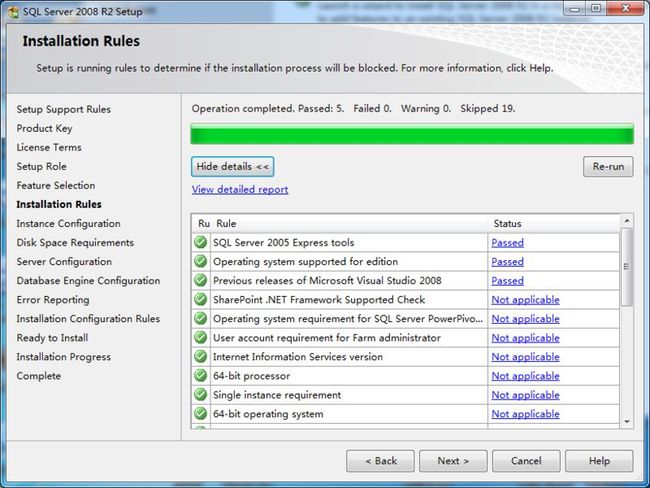Image resolution: width=650 pixels, height=488 pixels.
Task: Click the Rule column header
Action: click(x=349, y=223)
